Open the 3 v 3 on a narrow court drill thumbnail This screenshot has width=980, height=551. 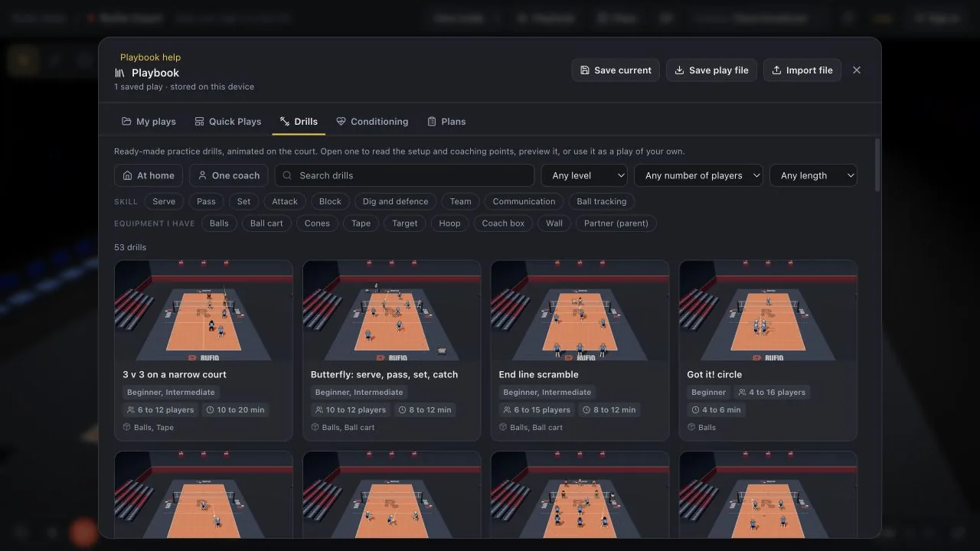click(x=204, y=311)
